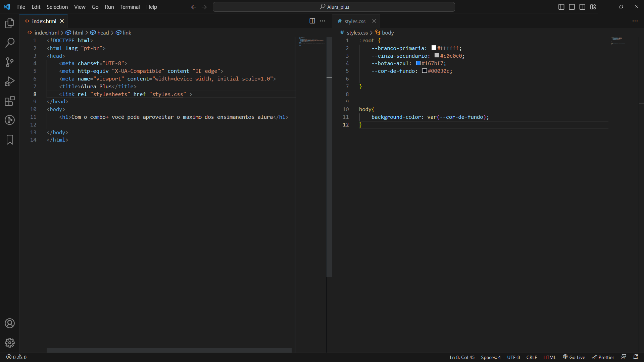Open the Git history icon in activity bar
The height and width of the screenshot is (362, 644).
click(10, 120)
